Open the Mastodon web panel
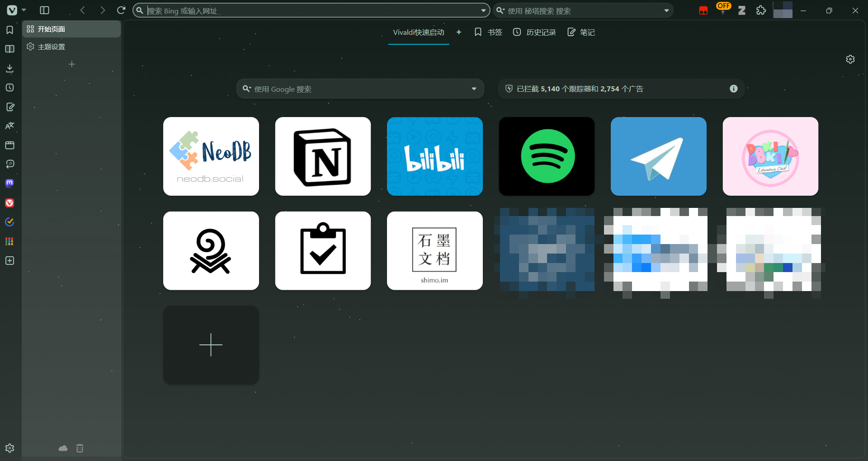Screen dimensions: 868x461 tap(9, 183)
